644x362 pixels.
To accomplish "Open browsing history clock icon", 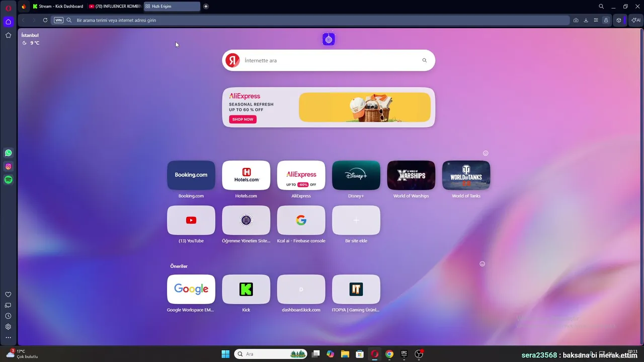I will pyautogui.click(x=8, y=316).
